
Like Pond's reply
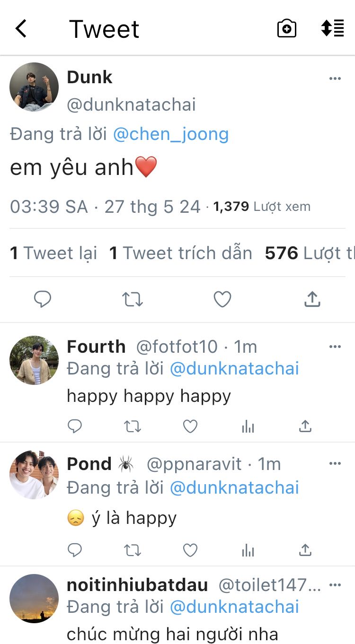point(190,550)
